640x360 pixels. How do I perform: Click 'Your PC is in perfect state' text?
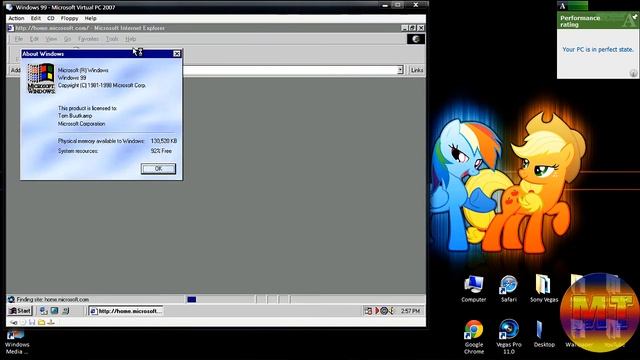[598, 49]
